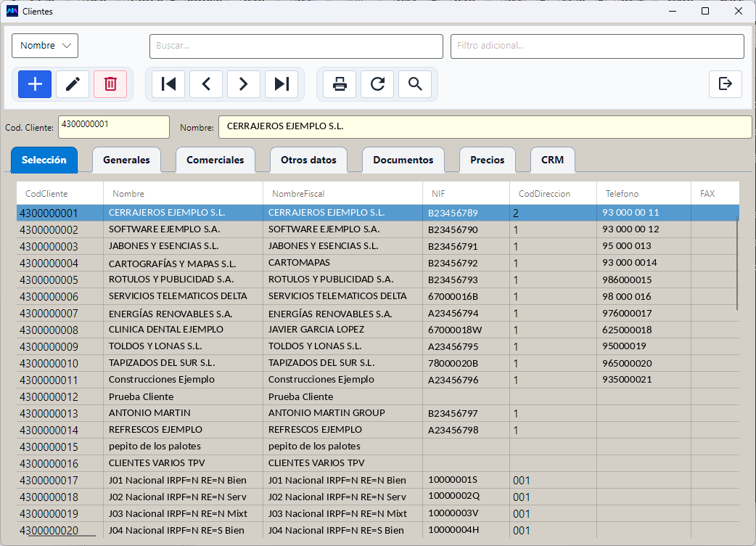756x546 pixels.
Task: Click phone number 986000015
Action: pos(627,280)
